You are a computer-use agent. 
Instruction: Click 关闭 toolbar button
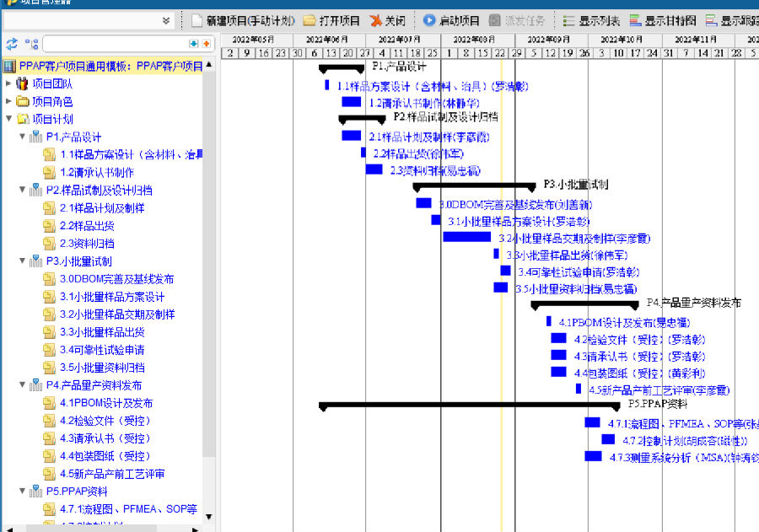387,21
